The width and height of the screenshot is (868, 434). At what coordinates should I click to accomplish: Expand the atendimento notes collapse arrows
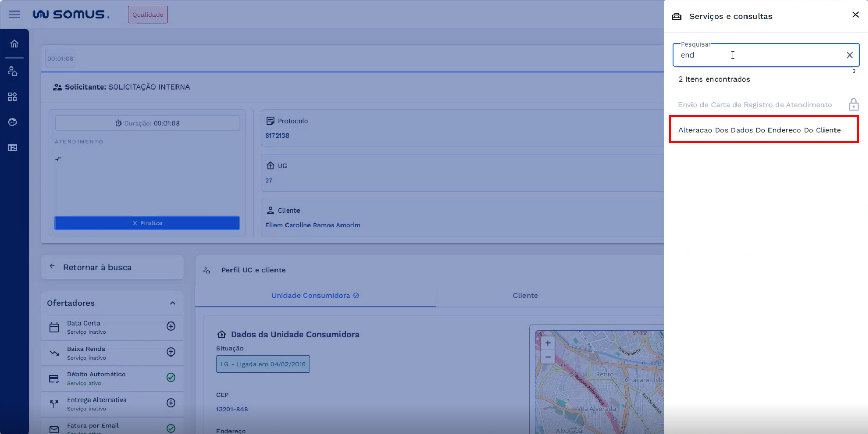click(58, 159)
